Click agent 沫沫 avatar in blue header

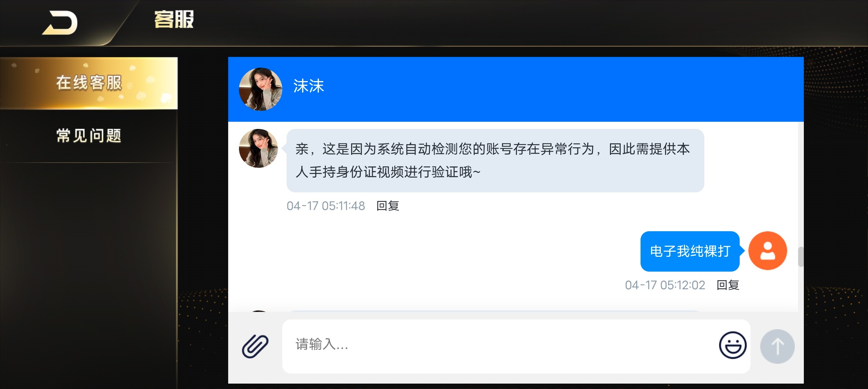pyautogui.click(x=261, y=89)
